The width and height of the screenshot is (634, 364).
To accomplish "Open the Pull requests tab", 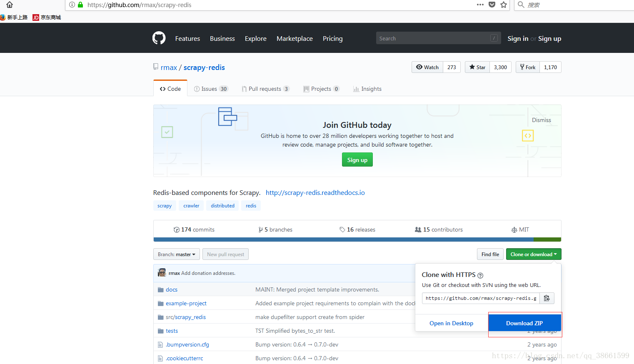I will [x=266, y=89].
